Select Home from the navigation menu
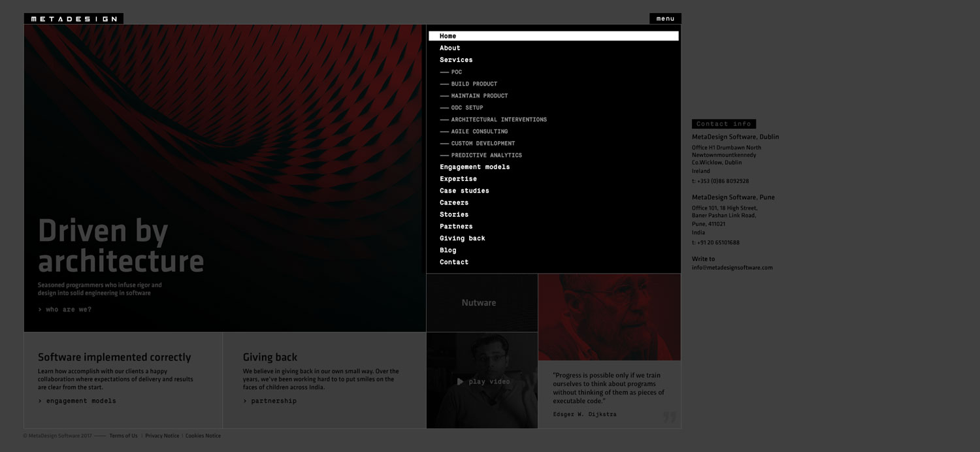 [x=448, y=35]
